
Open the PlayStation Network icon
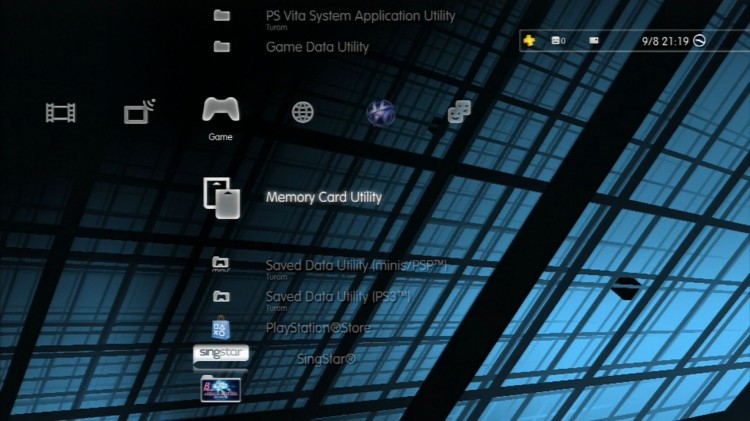(x=380, y=113)
